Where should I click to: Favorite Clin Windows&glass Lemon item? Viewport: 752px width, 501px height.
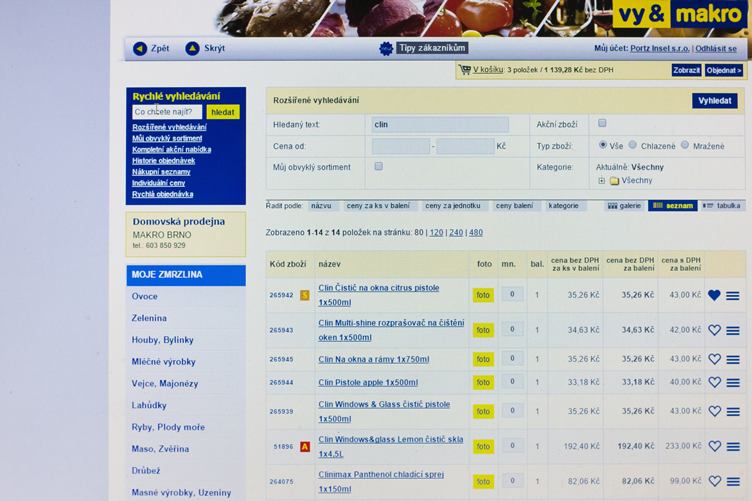pos(714,446)
